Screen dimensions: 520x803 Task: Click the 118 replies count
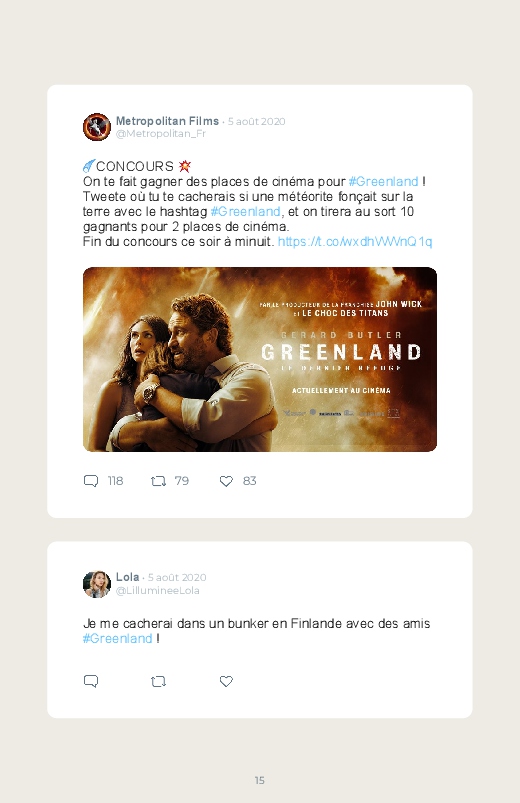[115, 481]
